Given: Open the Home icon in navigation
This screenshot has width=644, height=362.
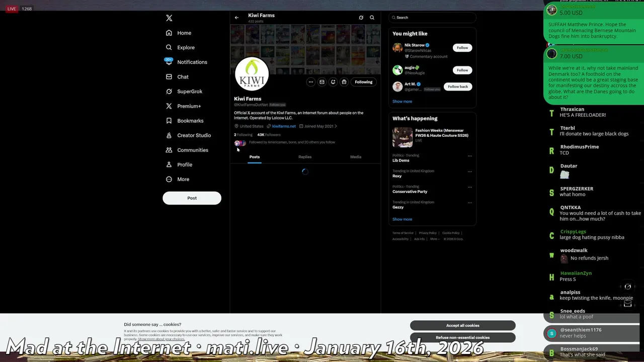Looking at the screenshot, I should point(169,33).
